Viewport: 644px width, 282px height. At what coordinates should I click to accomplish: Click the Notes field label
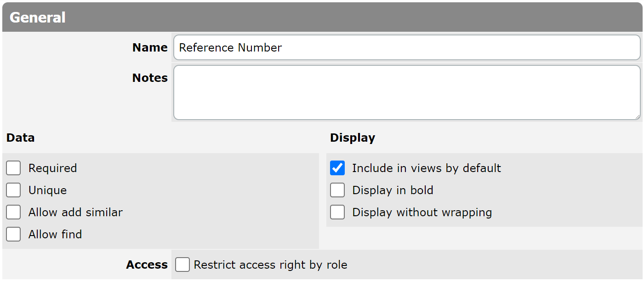[150, 78]
